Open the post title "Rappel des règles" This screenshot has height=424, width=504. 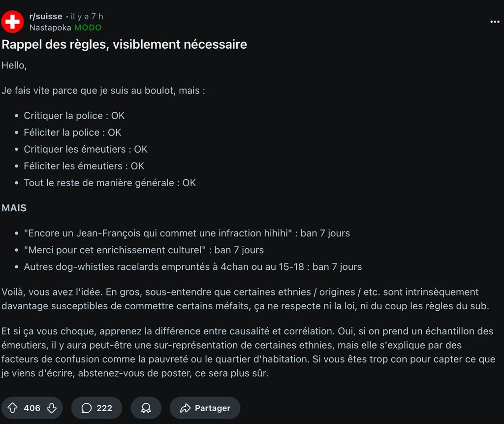click(x=124, y=45)
